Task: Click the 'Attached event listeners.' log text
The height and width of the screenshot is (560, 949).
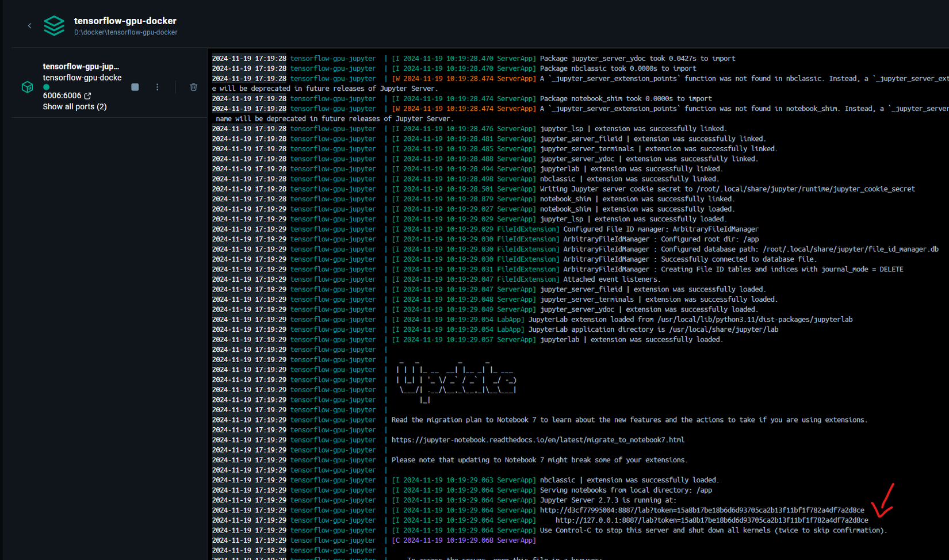Action: (611, 279)
